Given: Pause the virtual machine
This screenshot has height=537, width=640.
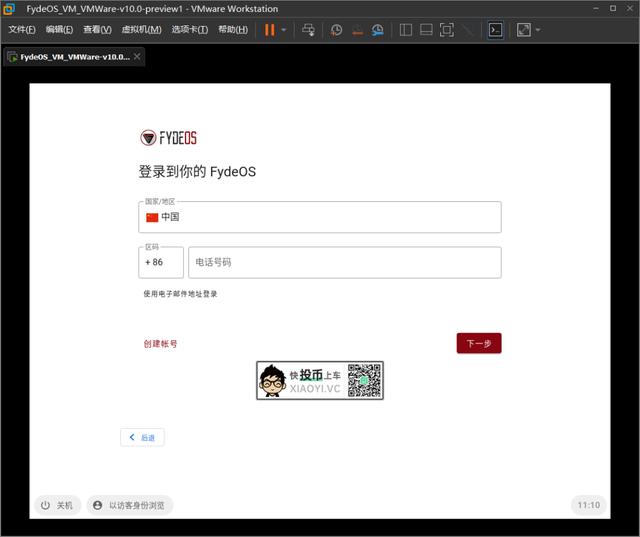Looking at the screenshot, I should 270,30.
